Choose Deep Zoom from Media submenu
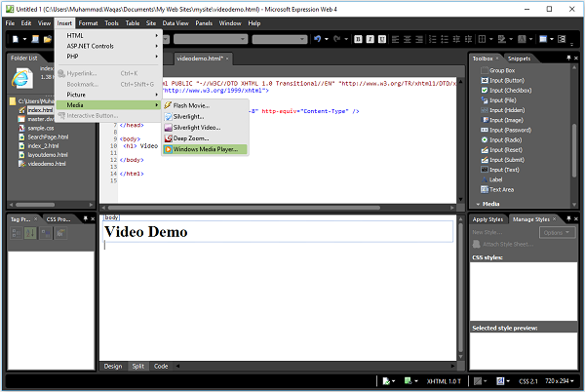The width and height of the screenshot is (585, 392). click(192, 138)
